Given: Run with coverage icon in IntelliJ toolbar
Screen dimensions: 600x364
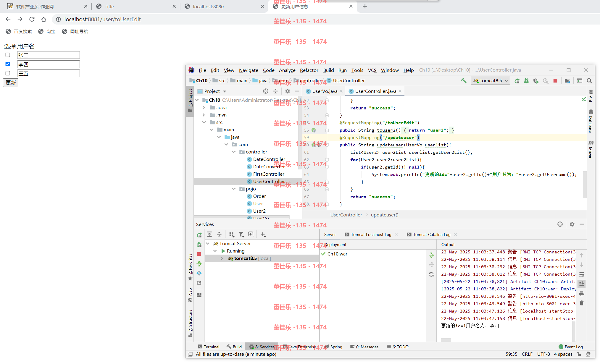Looking at the screenshot, I should pyautogui.click(x=536, y=81).
